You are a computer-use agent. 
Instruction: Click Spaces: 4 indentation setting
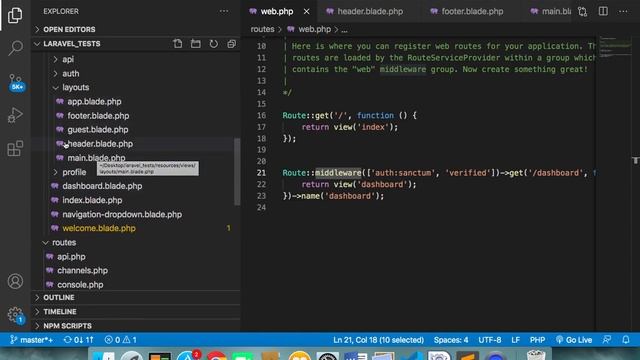pyautogui.click(x=451, y=340)
